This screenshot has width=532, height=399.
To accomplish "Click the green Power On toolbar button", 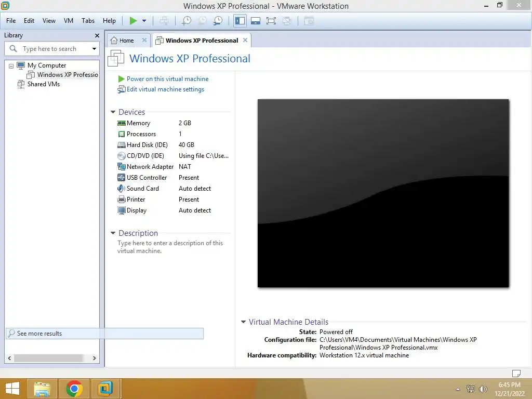I will pyautogui.click(x=133, y=21).
